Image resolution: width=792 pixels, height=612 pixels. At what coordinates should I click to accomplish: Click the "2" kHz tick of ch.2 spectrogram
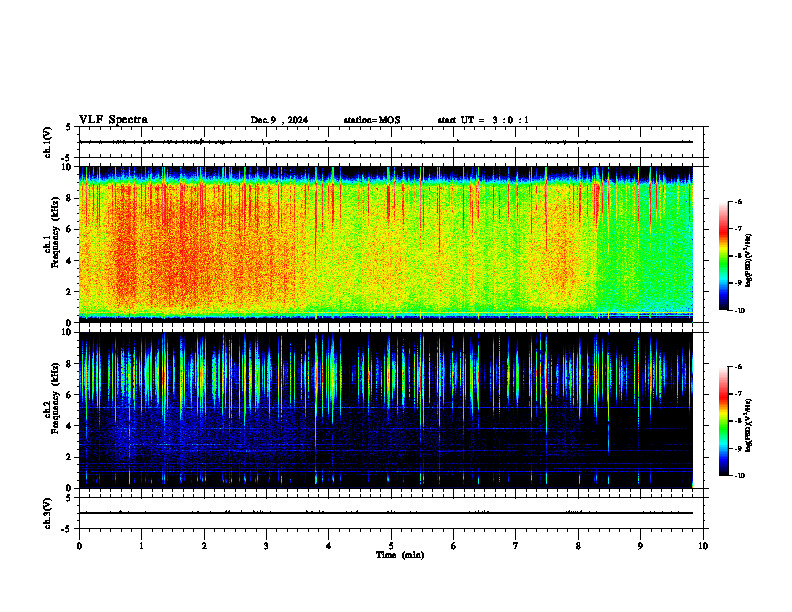[x=70, y=457]
